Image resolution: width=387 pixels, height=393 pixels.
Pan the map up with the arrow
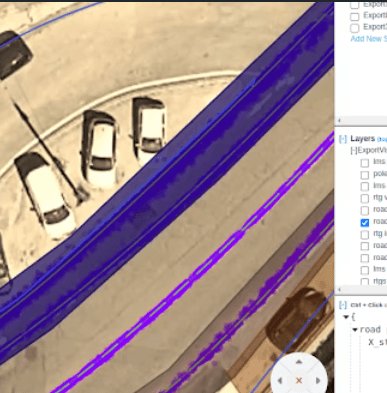299,362
